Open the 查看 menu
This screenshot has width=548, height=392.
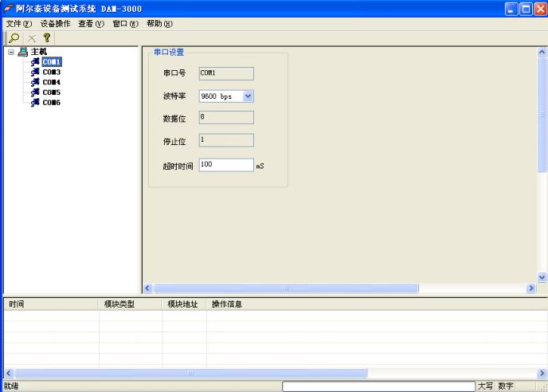click(x=91, y=23)
